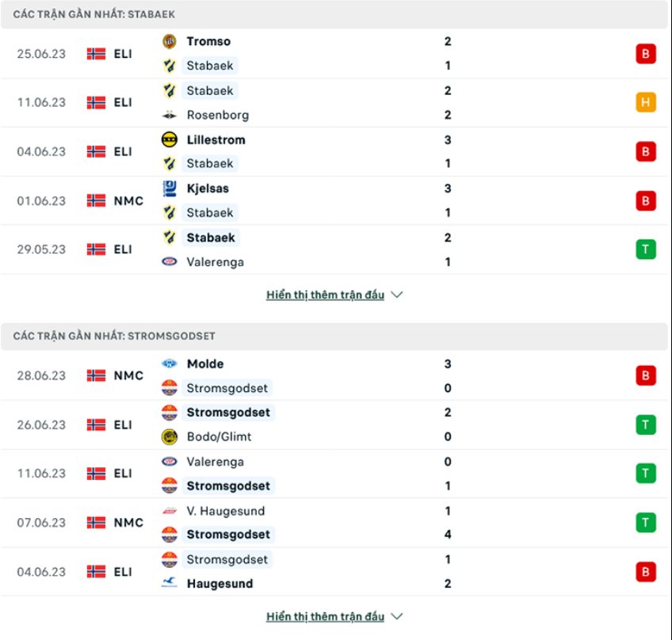Click the chevron beside the first show-more link

pyautogui.click(x=396, y=294)
